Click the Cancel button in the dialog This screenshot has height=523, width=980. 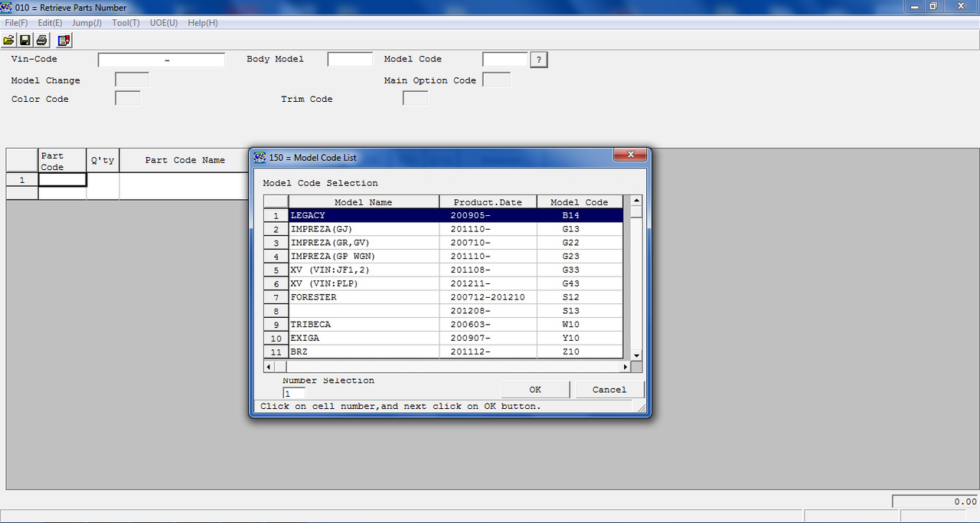[x=609, y=390]
